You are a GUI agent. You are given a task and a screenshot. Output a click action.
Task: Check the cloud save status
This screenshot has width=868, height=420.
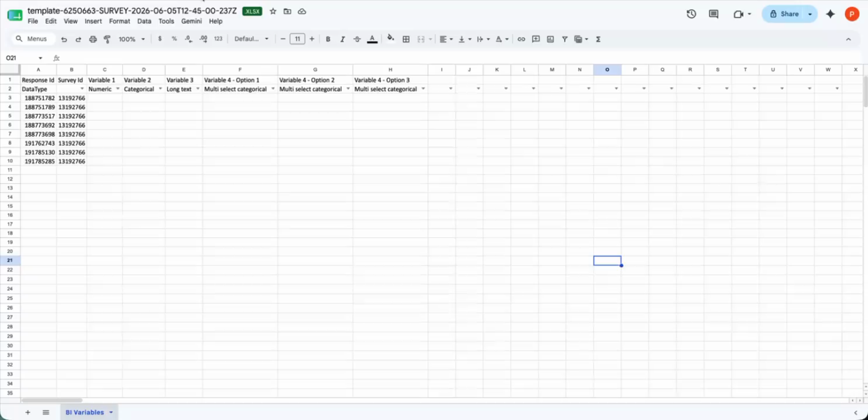click(x=302, y=11)
